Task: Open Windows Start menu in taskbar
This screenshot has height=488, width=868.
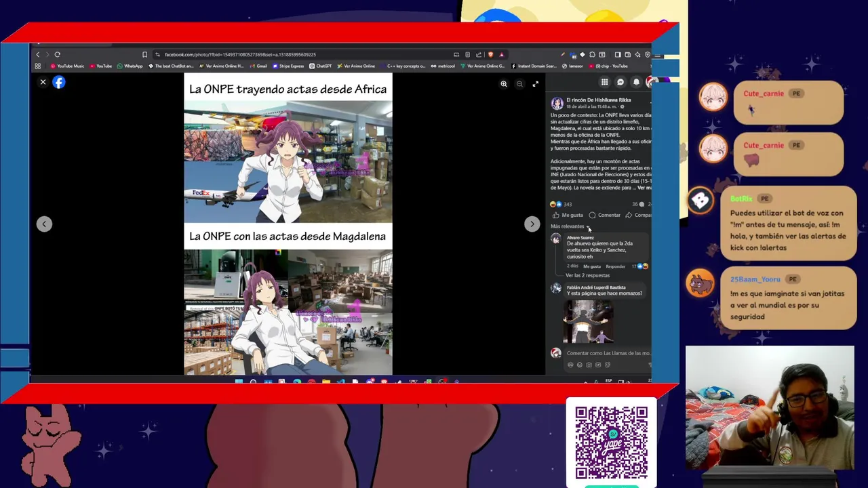Action: (x=239, y=382)
